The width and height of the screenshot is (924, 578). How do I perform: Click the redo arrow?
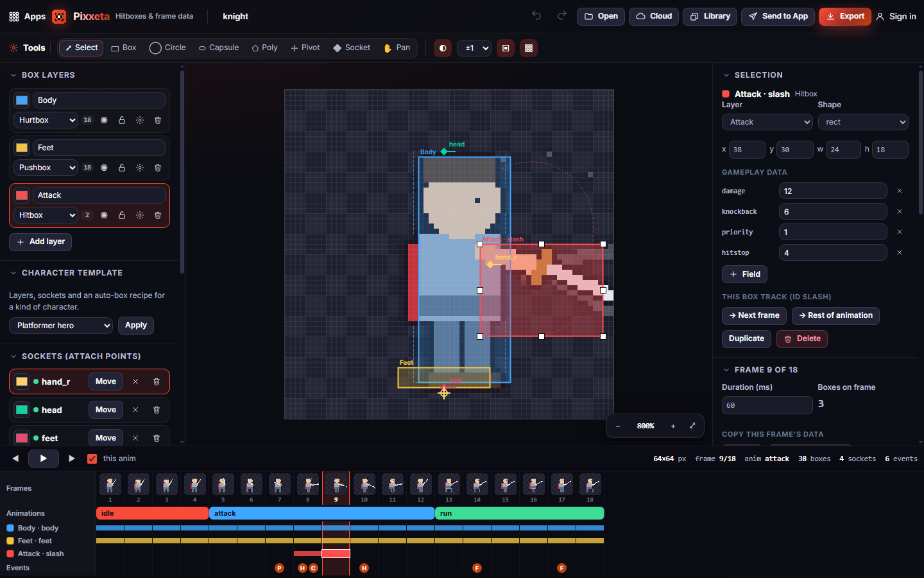562,16
